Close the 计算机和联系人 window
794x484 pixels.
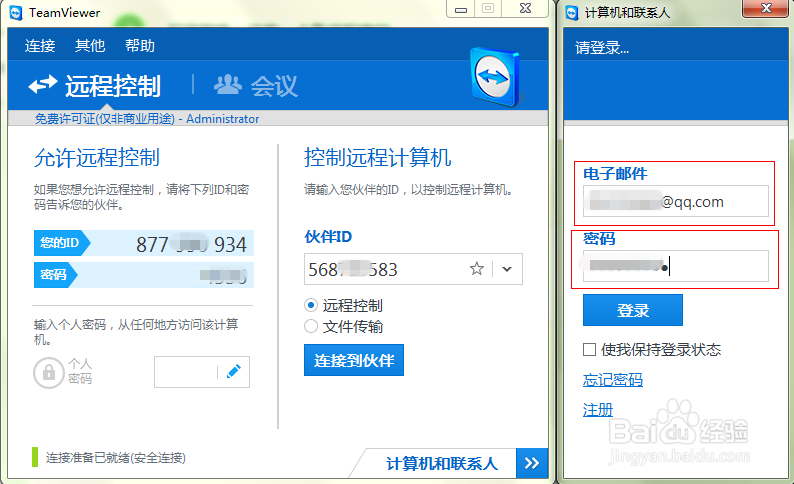point(766,9)
